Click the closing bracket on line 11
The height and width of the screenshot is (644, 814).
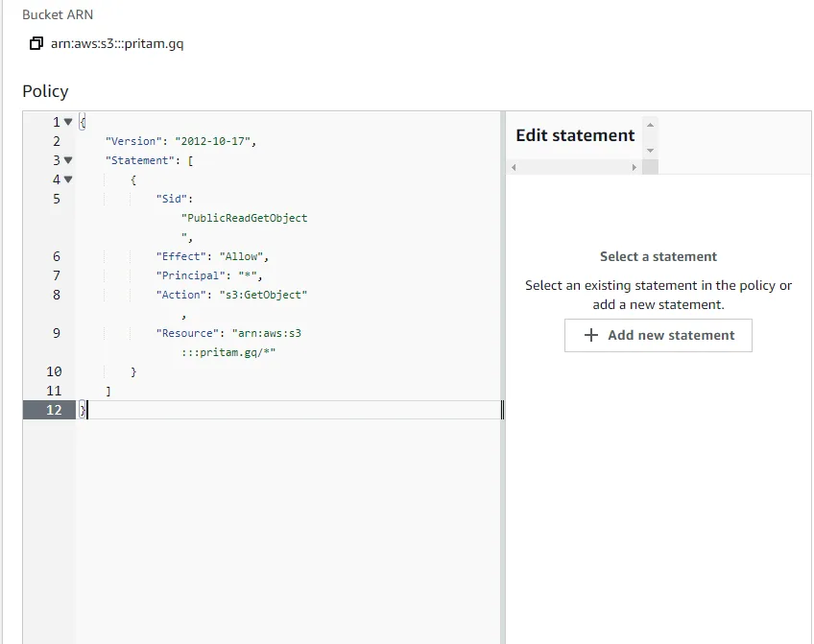coord(108,391)
